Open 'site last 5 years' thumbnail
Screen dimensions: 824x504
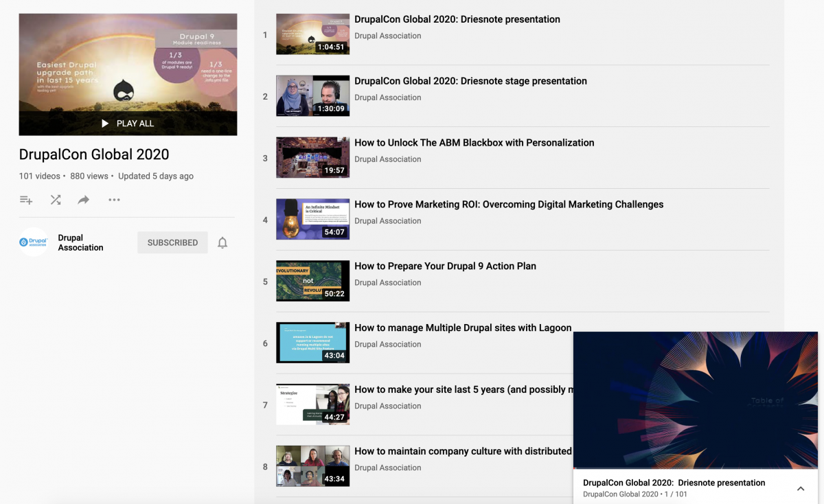(x=312, y=404)
